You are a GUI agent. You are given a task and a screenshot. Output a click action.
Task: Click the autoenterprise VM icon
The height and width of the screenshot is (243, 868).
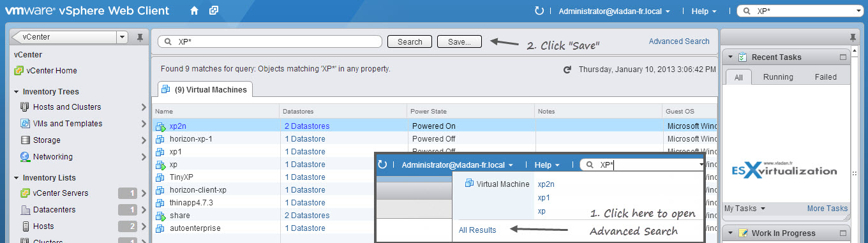pos(160,228)
